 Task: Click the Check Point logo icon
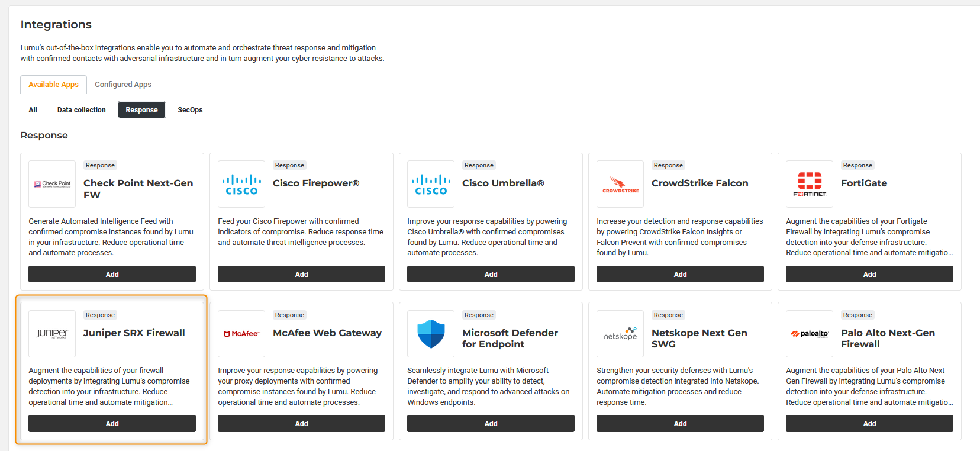coord(52,184)
